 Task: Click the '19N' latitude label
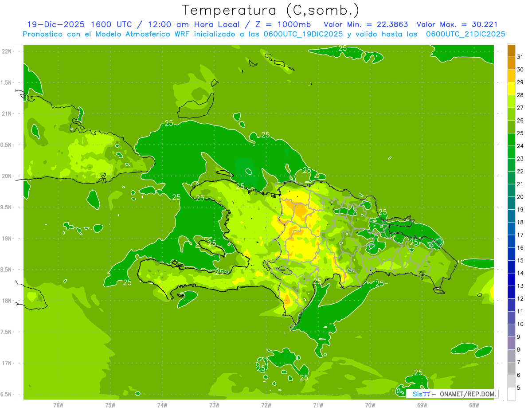pyautogui.click(x=7, y=238)
